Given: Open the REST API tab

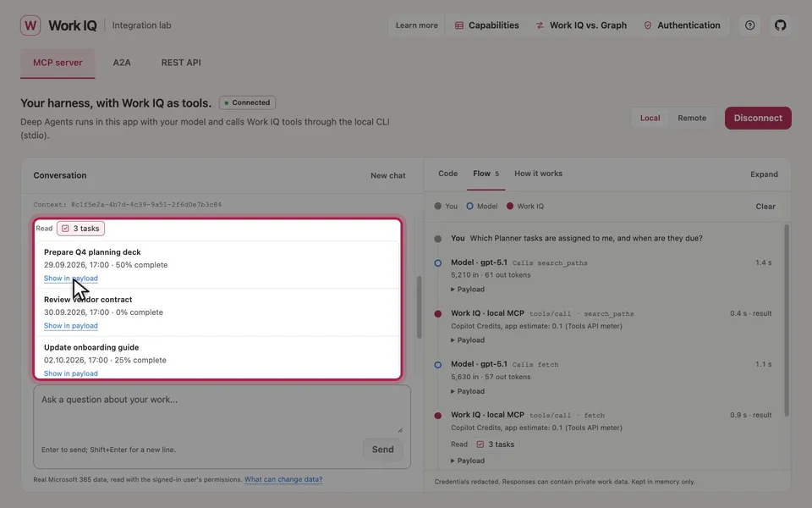Looking at the screenshot, I should click(x=181, y=63).
